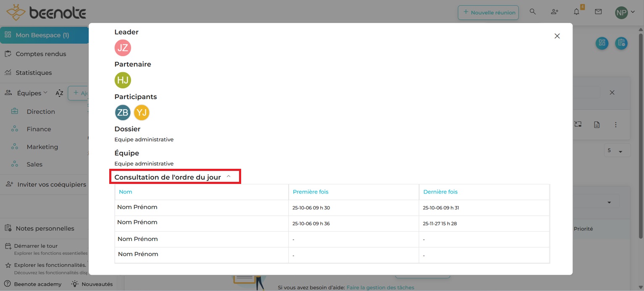Open Notes personnelles in the sidebar
The image size is (644, 291).
coord(45,228)
